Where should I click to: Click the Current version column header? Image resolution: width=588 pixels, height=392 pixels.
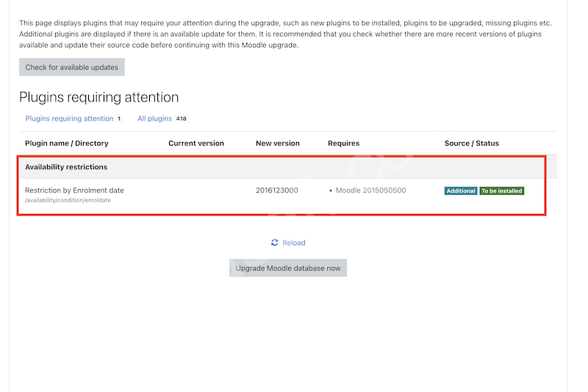(196, 143)
